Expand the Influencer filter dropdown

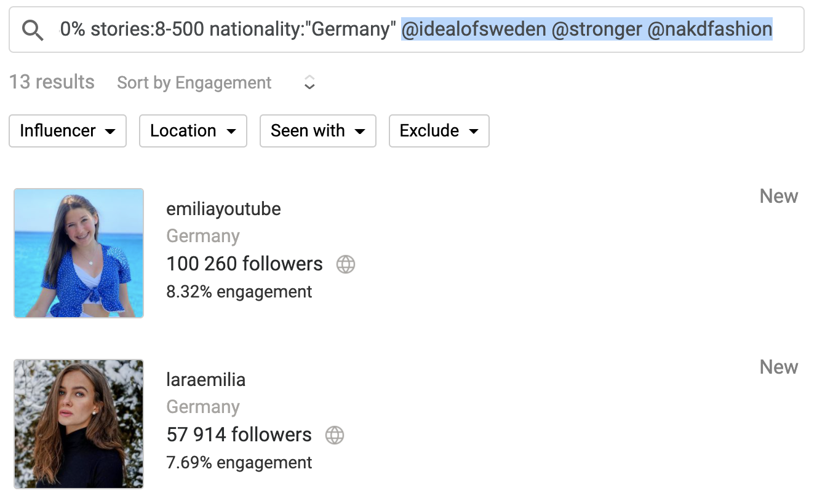pos(68,130)
